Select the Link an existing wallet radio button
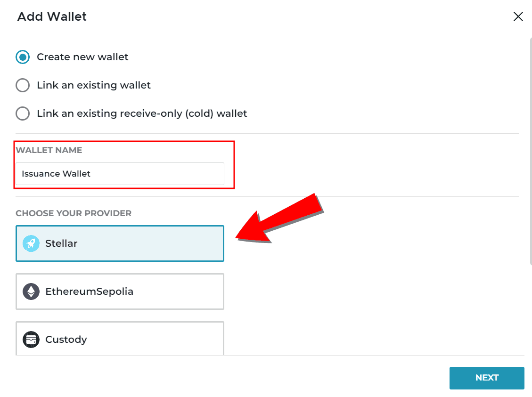Screen dimensions: 532x397 pyautogui.click(x=23, y=85)
